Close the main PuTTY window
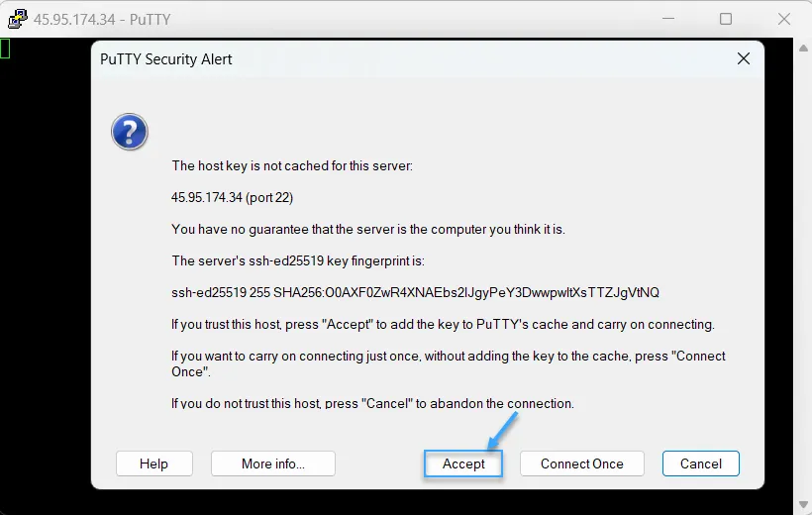The image size is (812, 515). [783, 19]
